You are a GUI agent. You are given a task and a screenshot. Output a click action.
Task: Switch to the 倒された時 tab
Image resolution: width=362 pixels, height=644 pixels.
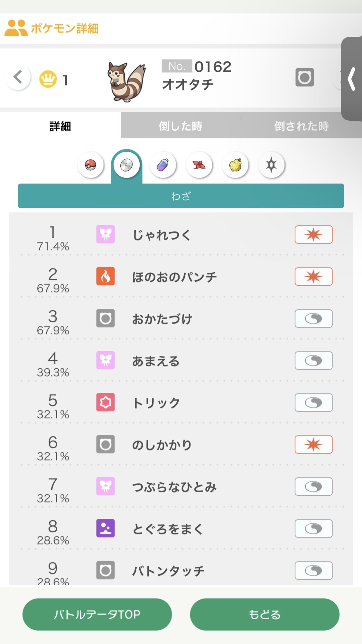pos(301,126)
